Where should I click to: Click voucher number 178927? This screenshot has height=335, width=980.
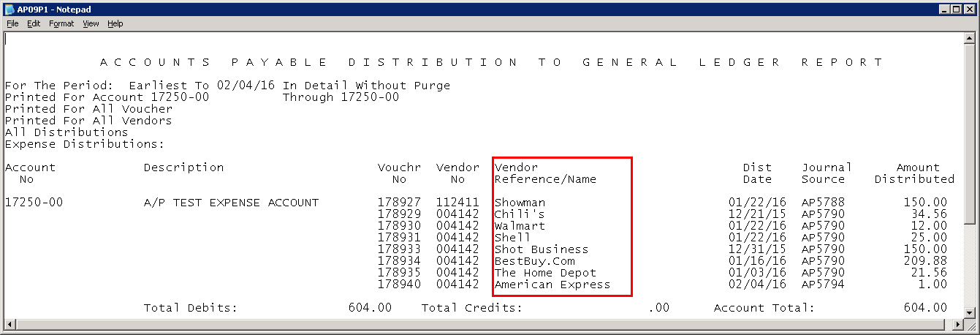(x=399, y=203)
